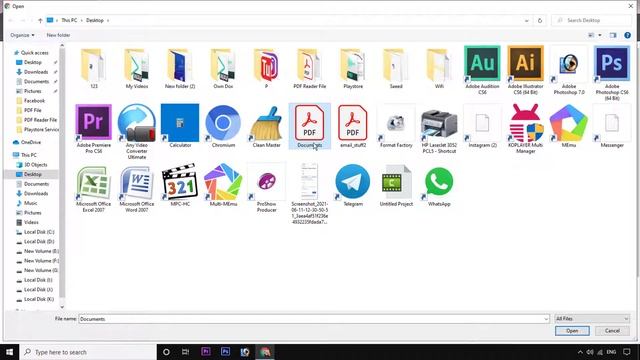Click the Cancel button

612,331
